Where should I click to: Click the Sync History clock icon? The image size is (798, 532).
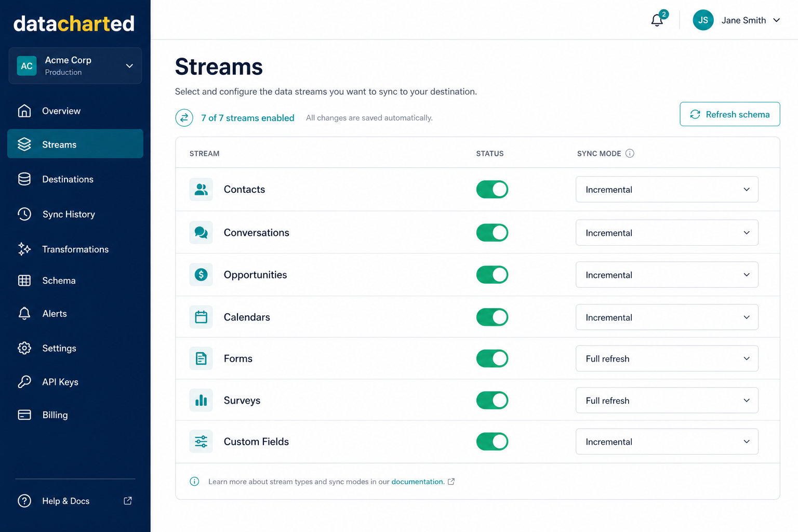click(24, 214)
